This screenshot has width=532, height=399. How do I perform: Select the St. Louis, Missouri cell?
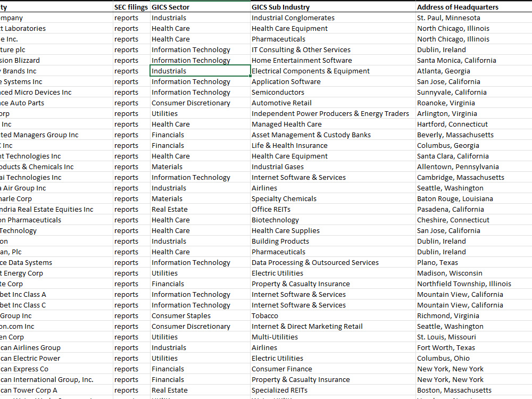coord(473,337)
